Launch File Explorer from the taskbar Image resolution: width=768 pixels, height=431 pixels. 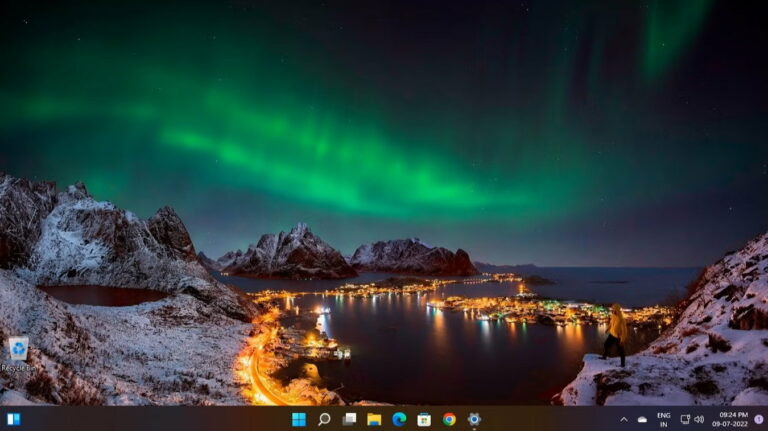pyautogui.click(x=374, y=419)
